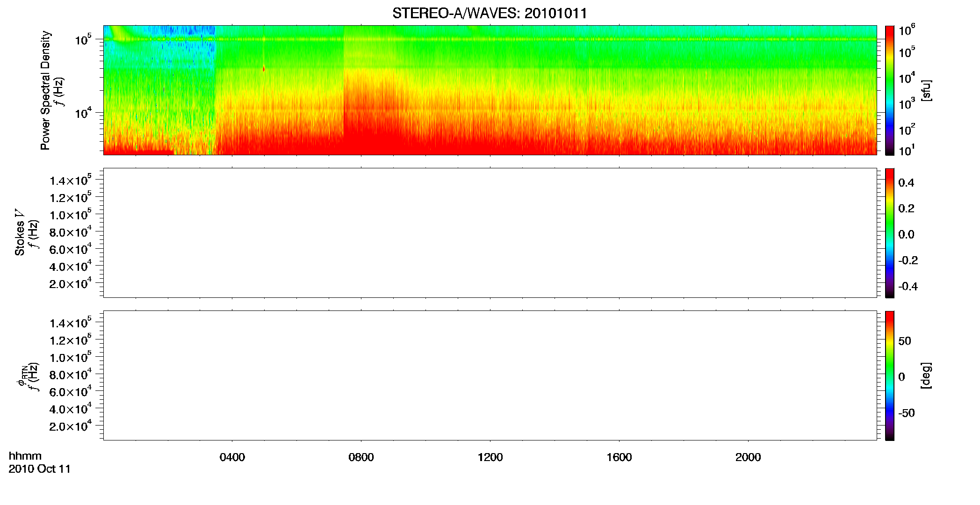Click the phi RTN deg color bar
Viewport: 980px width, 505px height.
click(890, 375)
